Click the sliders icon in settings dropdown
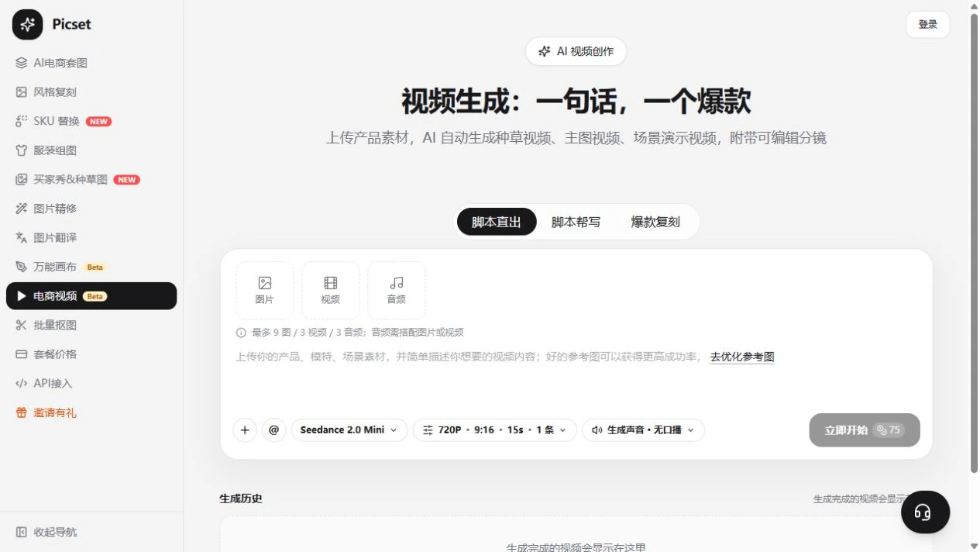The height and width of the screenshot is (552, 980). tap(428, 430)
